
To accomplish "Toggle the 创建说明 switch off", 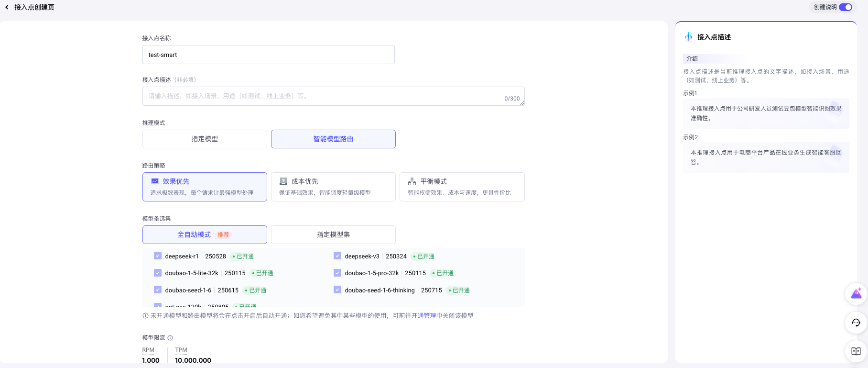I will click(x=846, y=7).
